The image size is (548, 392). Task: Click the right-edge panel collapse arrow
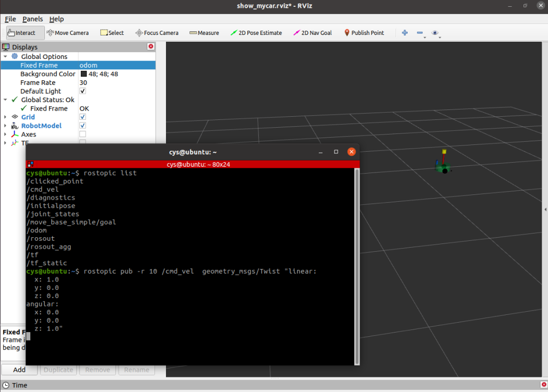coord(545,210)
